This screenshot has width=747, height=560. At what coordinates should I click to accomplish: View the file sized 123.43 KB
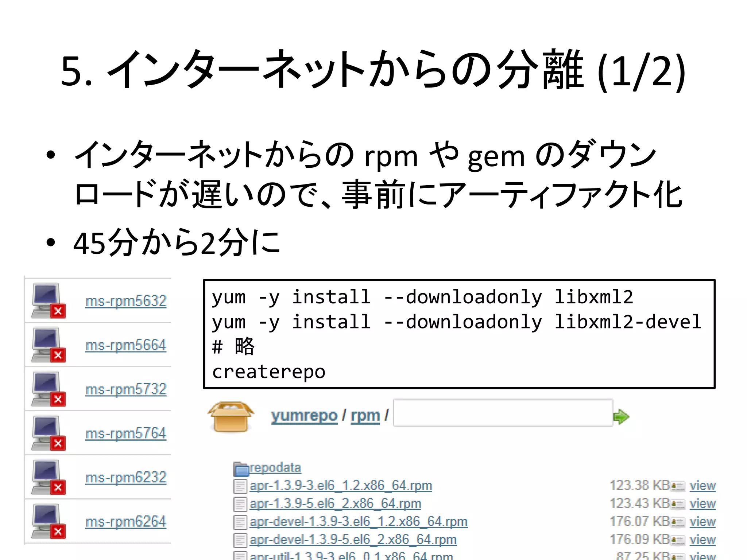click(x=703, y=503)
